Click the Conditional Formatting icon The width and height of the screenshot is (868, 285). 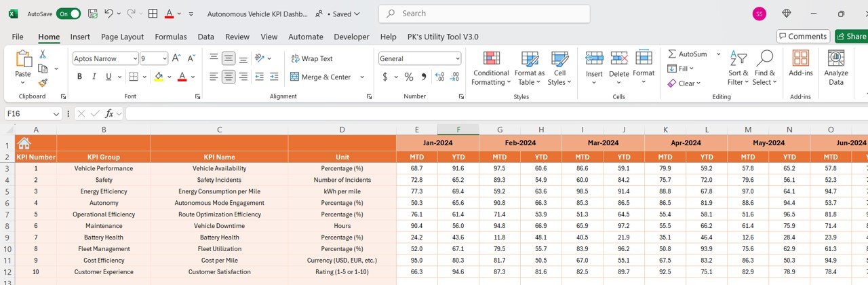491,59
